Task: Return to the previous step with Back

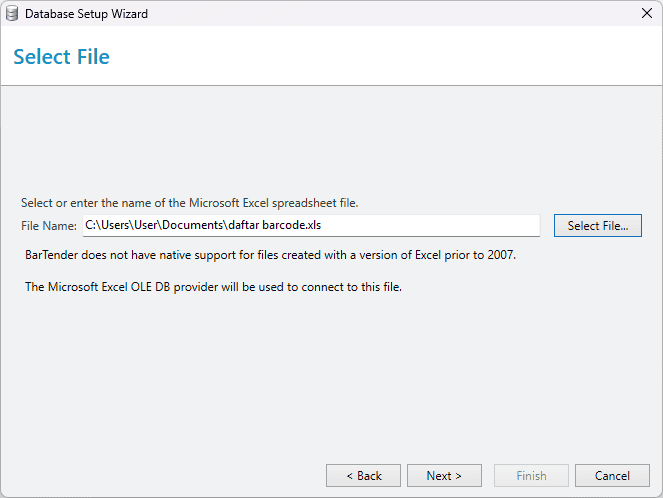Action: [363, 476]
